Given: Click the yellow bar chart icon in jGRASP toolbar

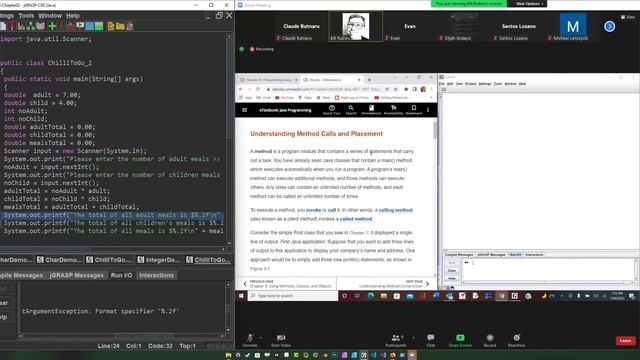Looking at the screenshot, I should pos(21,26).
